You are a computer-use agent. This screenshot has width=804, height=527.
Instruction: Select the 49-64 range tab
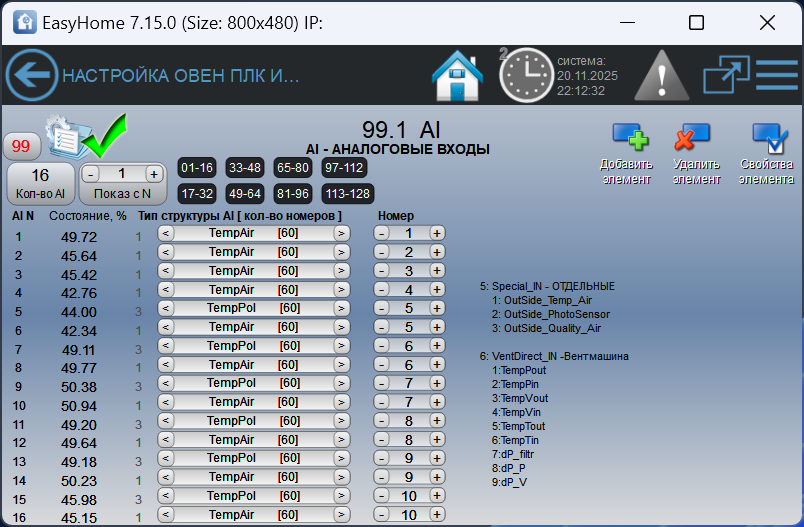tap(246, 193)
